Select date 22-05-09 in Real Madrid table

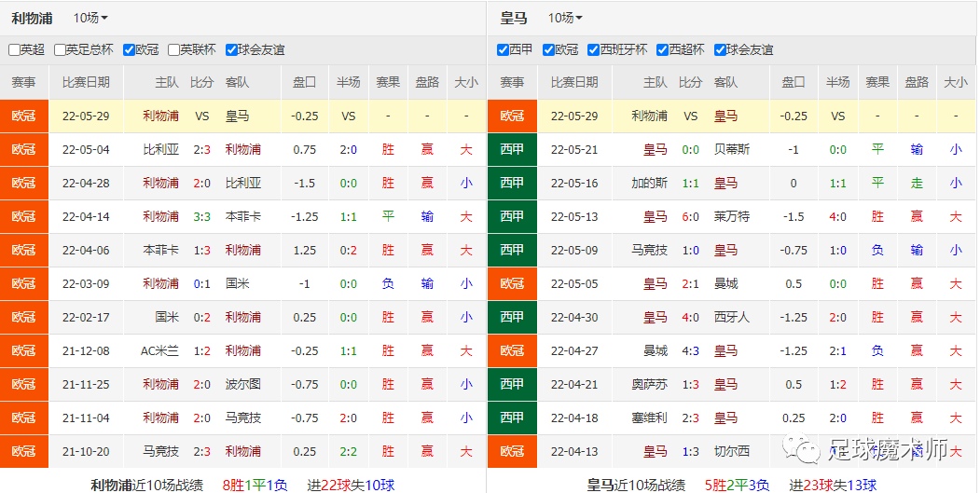coord(574,250)
